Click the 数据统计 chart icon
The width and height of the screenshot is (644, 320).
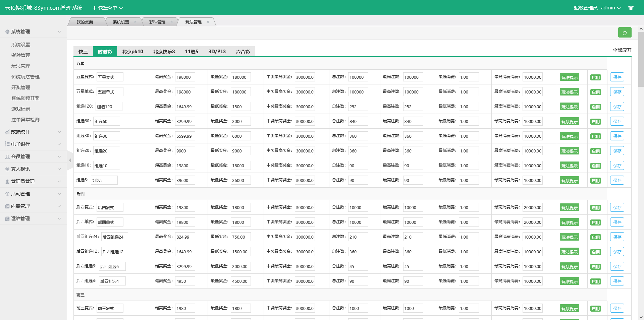tap(7, 132)
